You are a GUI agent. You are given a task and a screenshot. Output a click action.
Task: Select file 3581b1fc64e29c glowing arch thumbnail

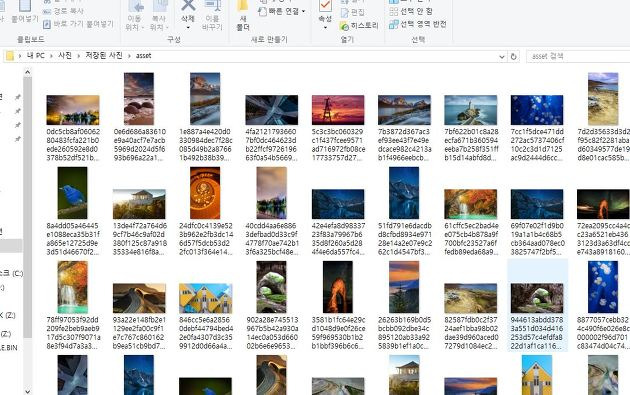338,287
